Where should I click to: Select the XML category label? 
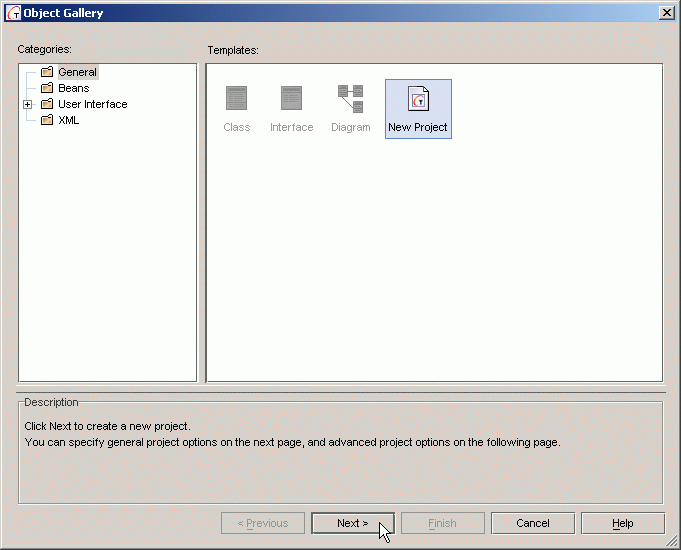68,120
